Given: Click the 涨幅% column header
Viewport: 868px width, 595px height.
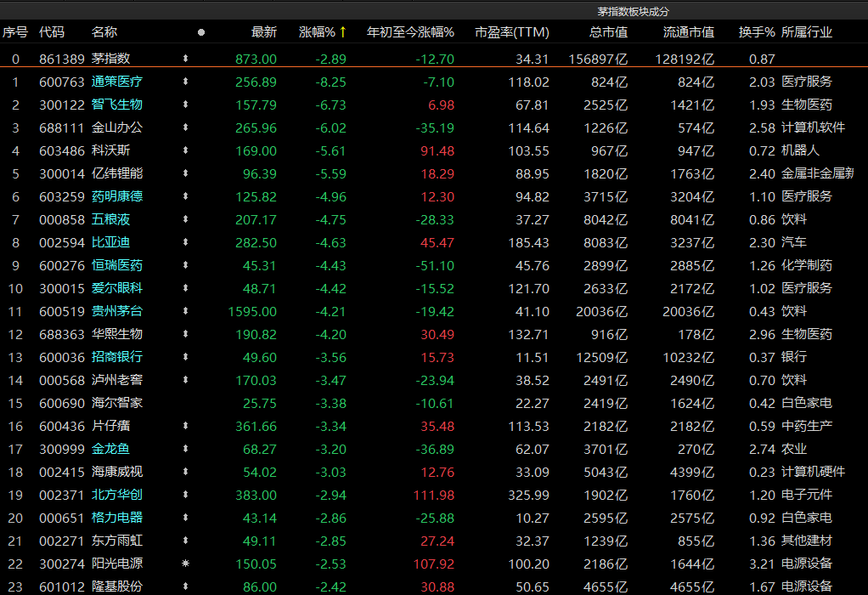Looking at the screenshot, I should 317,32.
